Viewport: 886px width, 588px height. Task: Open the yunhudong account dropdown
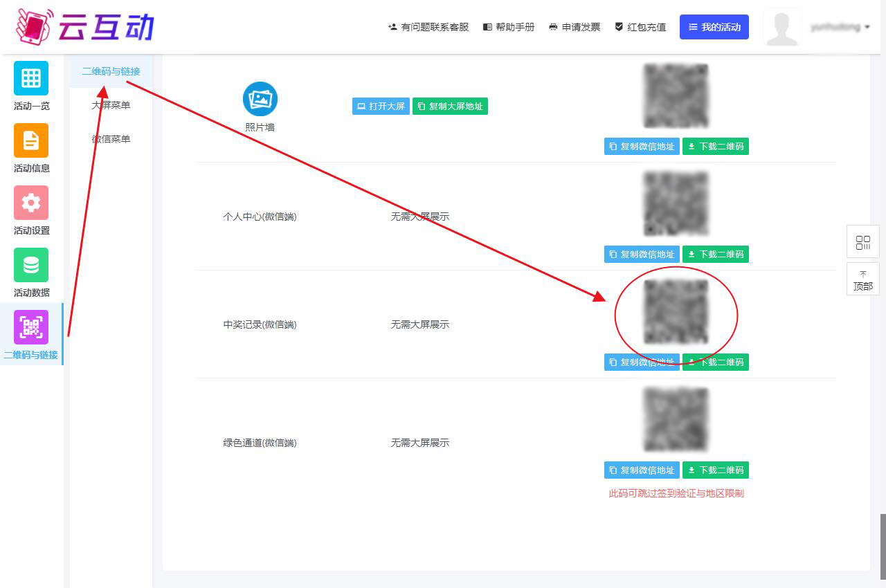click(x=840, y=27)
